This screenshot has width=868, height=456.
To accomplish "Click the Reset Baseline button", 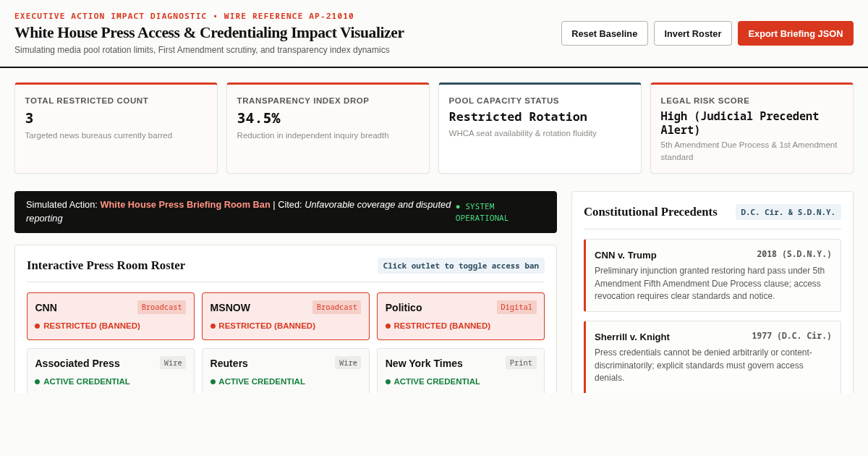I will [604, 33].
